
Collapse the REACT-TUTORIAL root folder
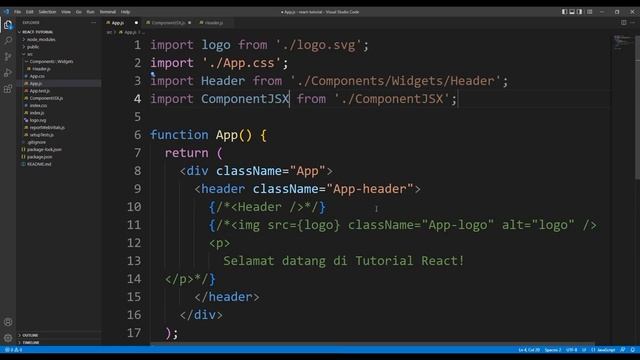tap(37, 32)
